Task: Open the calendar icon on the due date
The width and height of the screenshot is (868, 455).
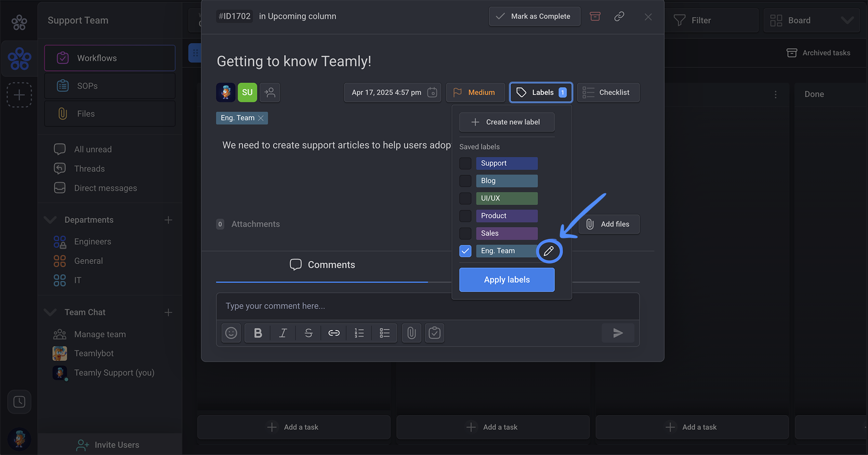Action: pyautogui.click(x=432, y=92)
